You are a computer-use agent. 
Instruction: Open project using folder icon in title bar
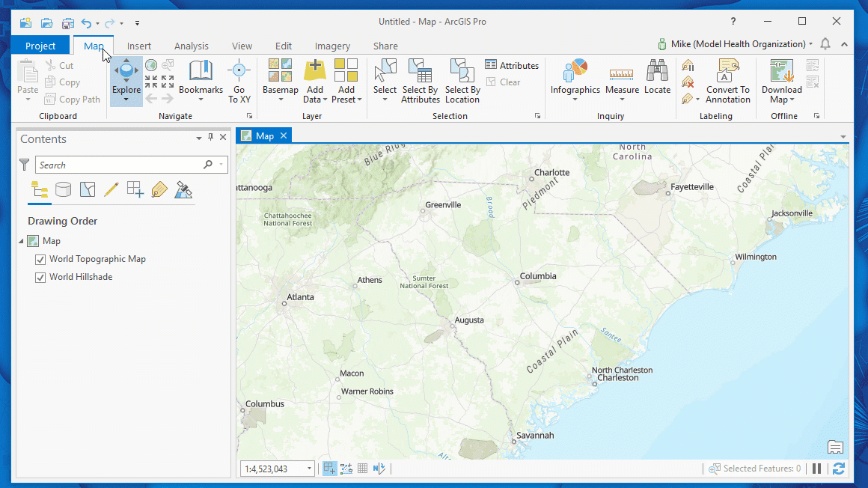click(46, 22)
